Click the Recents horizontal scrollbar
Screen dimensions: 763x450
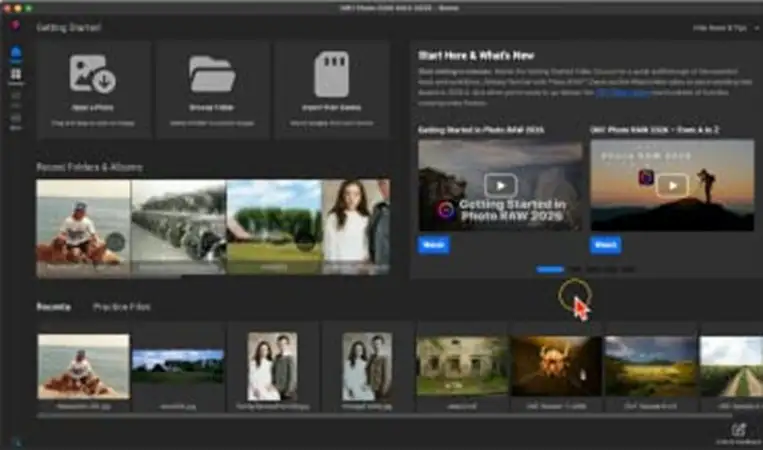click(384, 416)
